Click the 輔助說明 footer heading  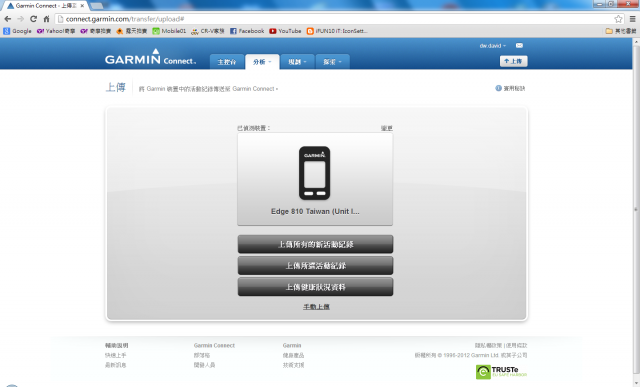pyautogui.click(x=117, y=345)
